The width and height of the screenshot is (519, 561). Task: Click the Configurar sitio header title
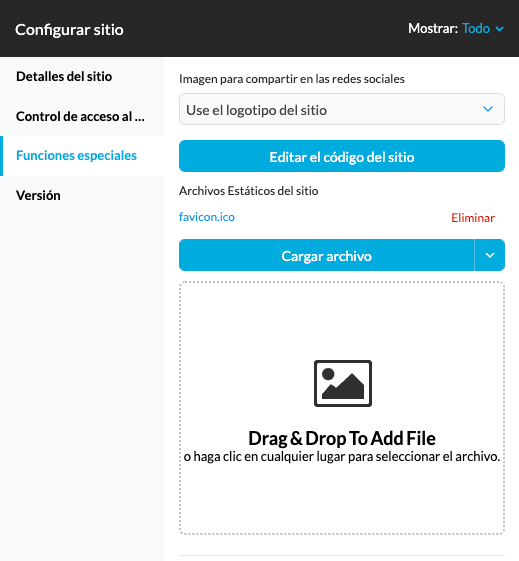(x=69, y=30)
